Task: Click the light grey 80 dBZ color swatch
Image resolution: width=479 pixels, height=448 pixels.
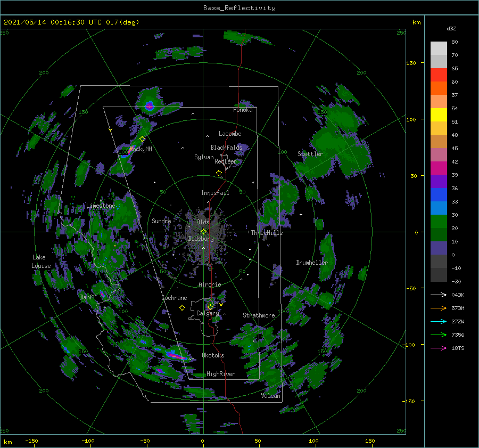Action: coord(439,48)
